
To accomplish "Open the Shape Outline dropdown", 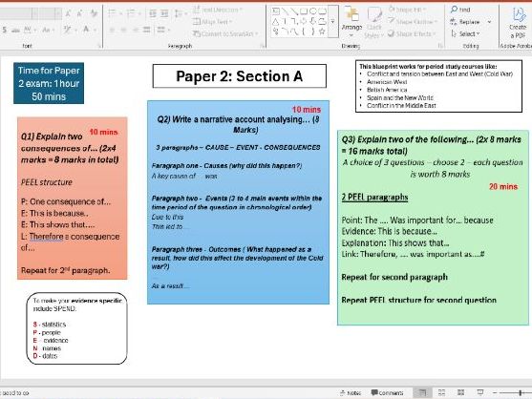I will [413, 22].
